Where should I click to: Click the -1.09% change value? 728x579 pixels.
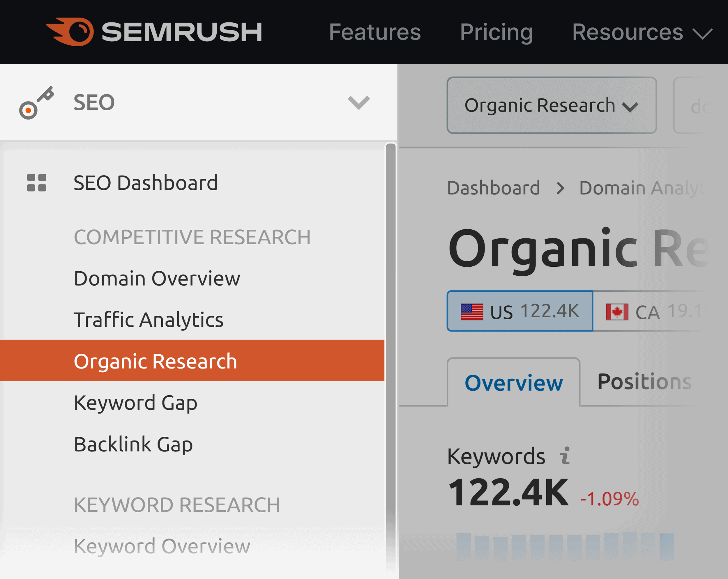tap(609, 499)
